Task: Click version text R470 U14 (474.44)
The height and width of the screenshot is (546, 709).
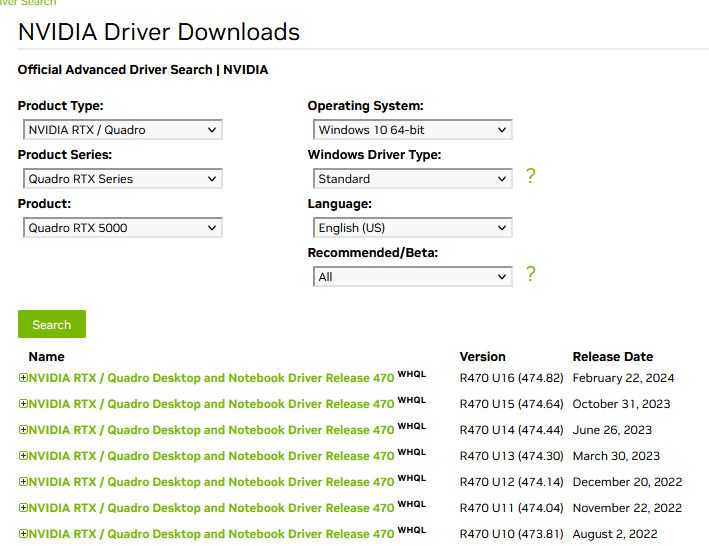Action: 511,430
